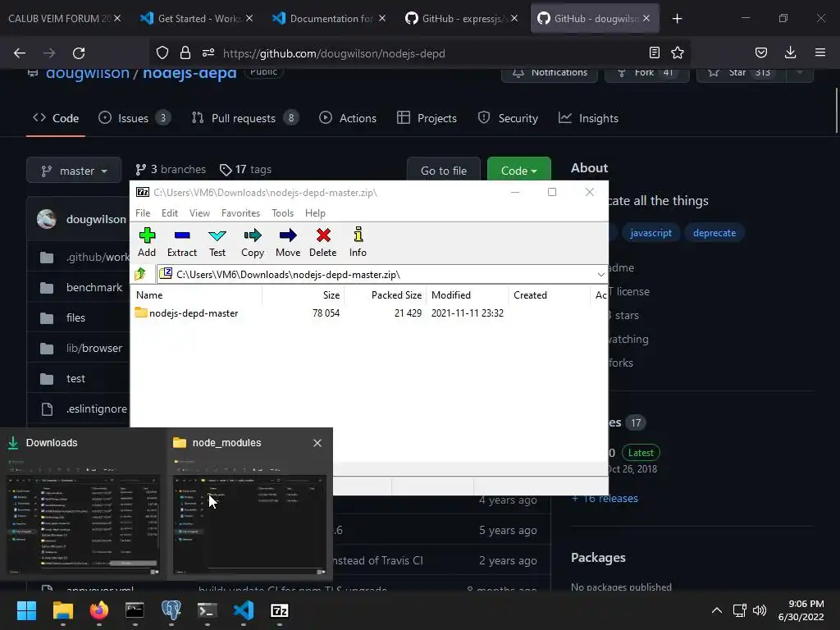Open the Windows Start menu
840x630 pixels.
coord(26,610)
